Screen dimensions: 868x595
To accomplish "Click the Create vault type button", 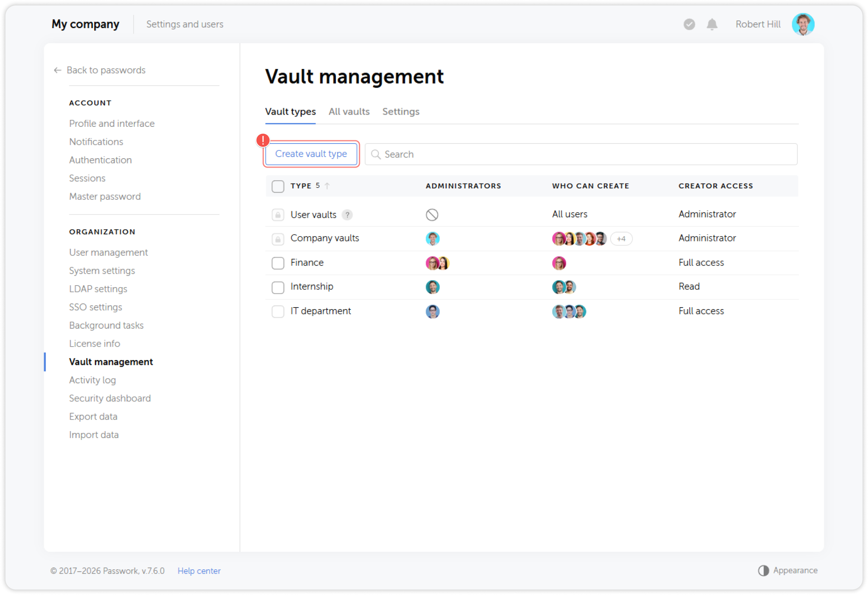I will [x=311, y=154].
